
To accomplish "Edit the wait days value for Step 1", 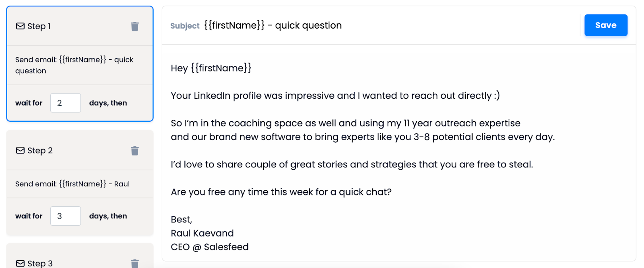I will click(x=65, y=103).
